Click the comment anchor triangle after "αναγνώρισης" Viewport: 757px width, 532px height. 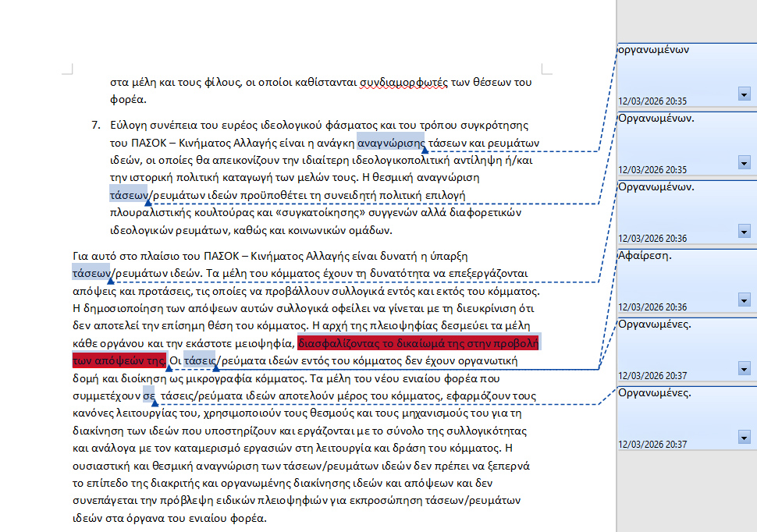pyautogui.click(x=425, y=149)
